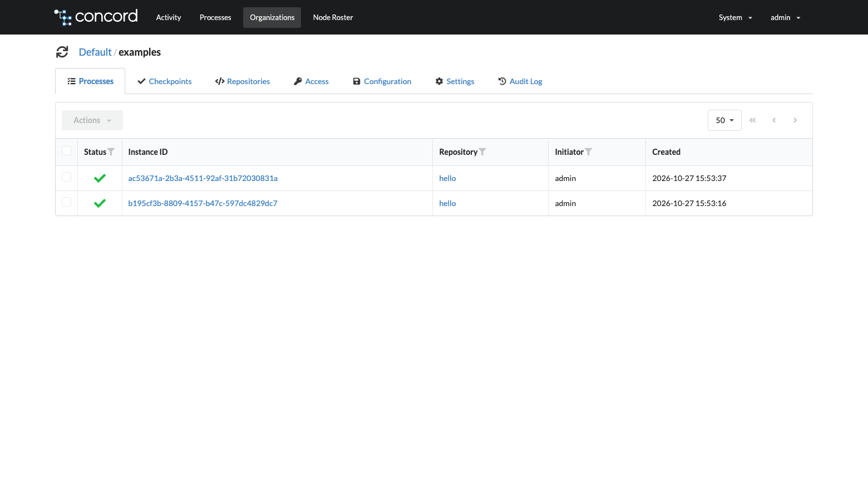
Task: Open the Default organization breadcrumb link
Action: click(x=95, y=52)
